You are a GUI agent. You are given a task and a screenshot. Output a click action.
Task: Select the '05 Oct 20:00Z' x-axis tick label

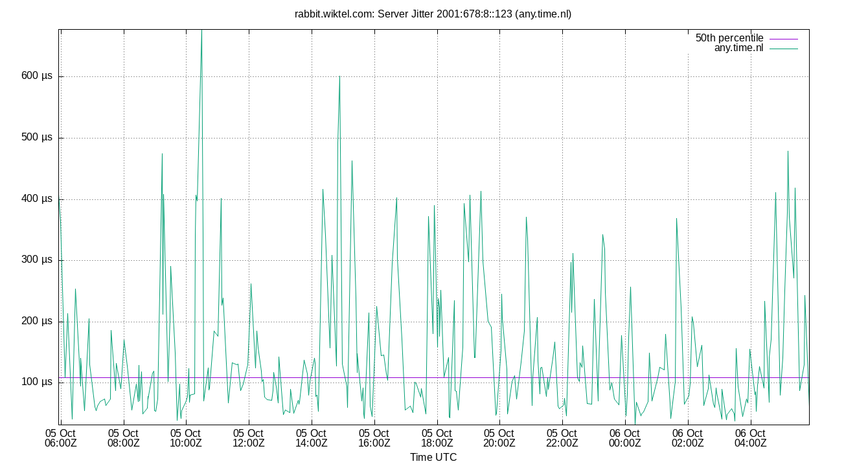(x=499, y=438)
